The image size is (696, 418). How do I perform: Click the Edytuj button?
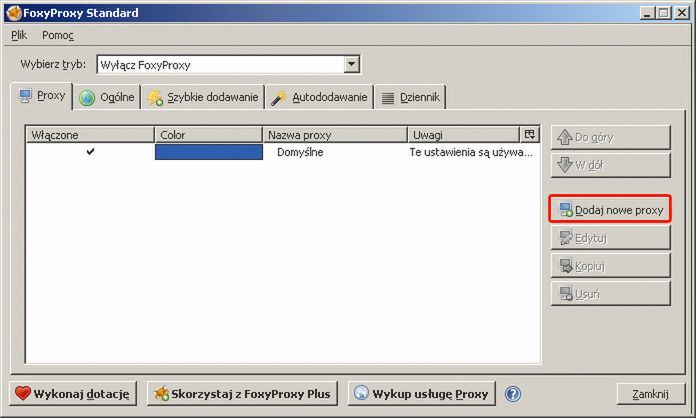(610, 238)
